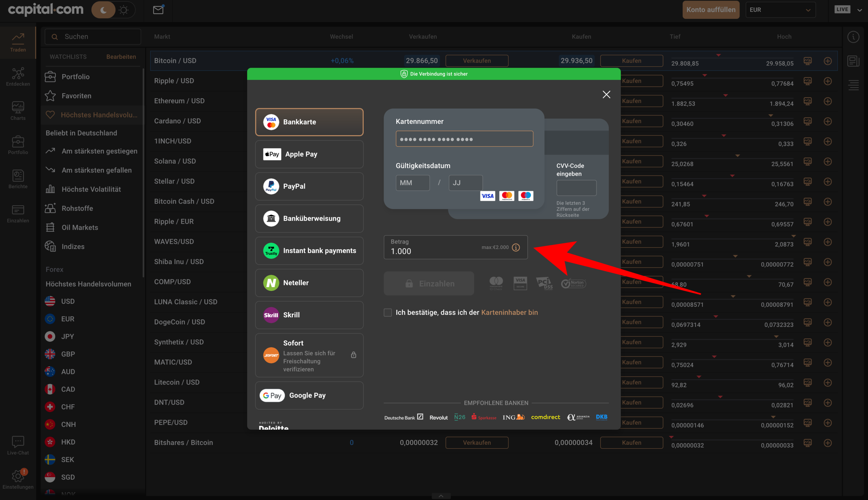Image resolution: width=868 pixels, height=500 pixels.
Task: Select Apple Pay payment method
Action: (309, 154)
